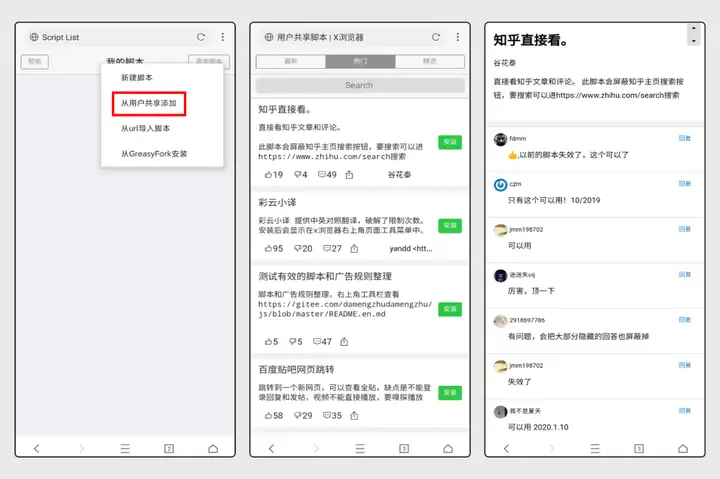Click the scroll up arrow in detail screen
This screenshot has width=720, height=479.
[x=693, y=29]
